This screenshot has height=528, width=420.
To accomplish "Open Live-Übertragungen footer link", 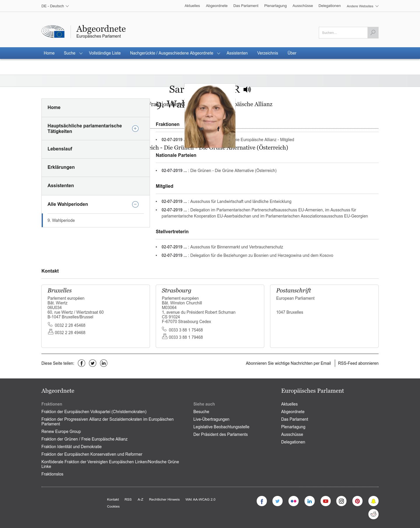I will pos(211,419).
